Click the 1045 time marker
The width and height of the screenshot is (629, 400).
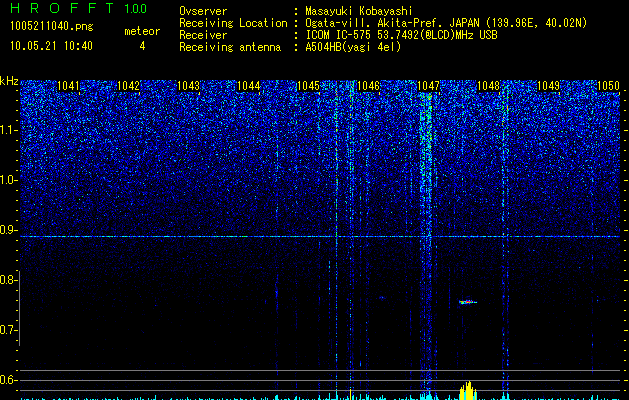pos(308,86)
